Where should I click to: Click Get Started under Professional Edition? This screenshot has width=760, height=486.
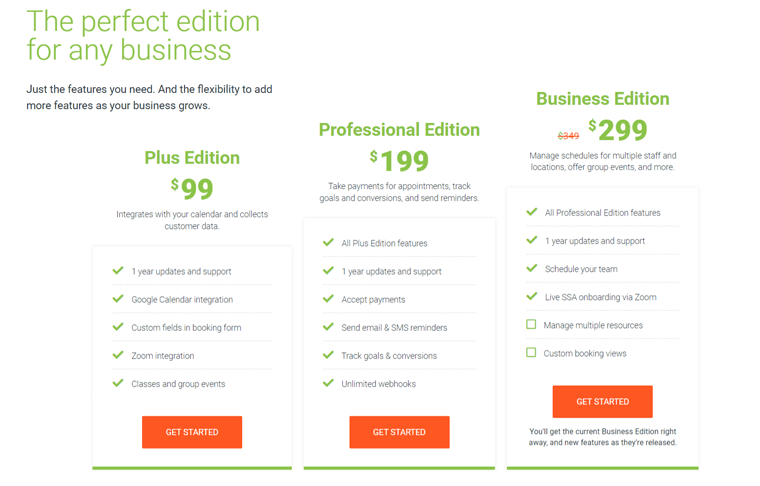[399, 432]
